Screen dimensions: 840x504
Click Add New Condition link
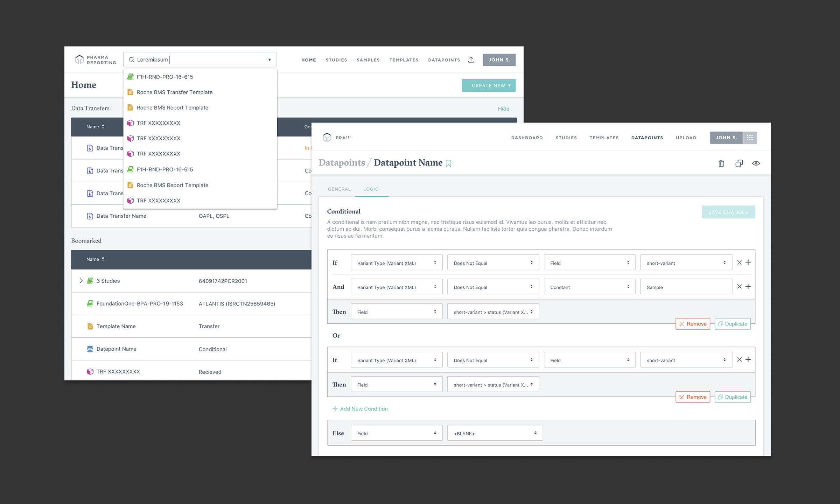pos(360,409)
